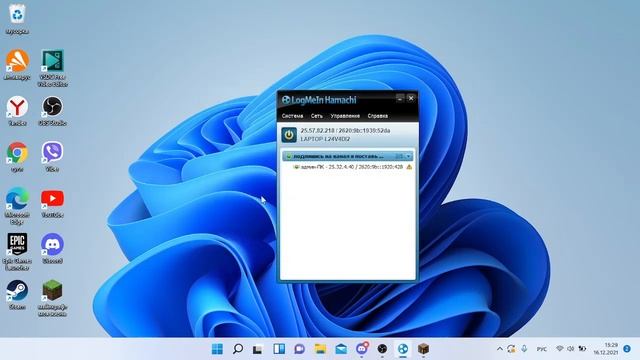Click the microphone tray icon
The height and width of the screenshot is (360, 640).
[x=524, y=349]
